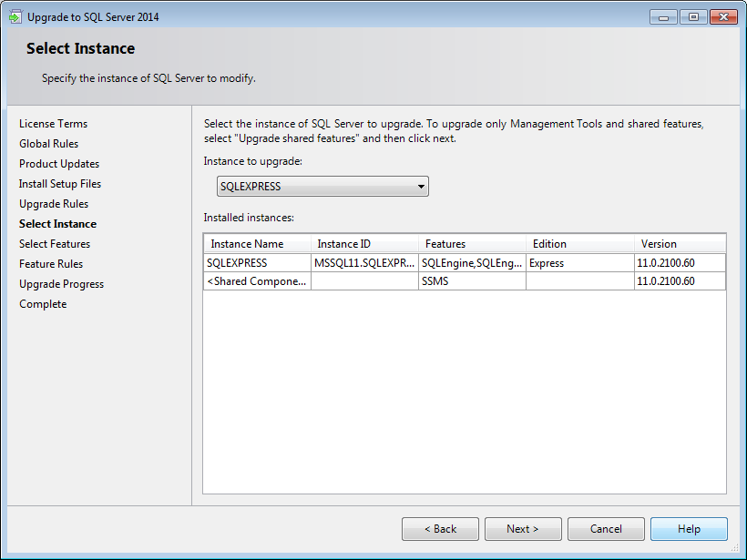Go back with the Back button
The width and height of the screenshot is (747, 560).
pos(440,528)
